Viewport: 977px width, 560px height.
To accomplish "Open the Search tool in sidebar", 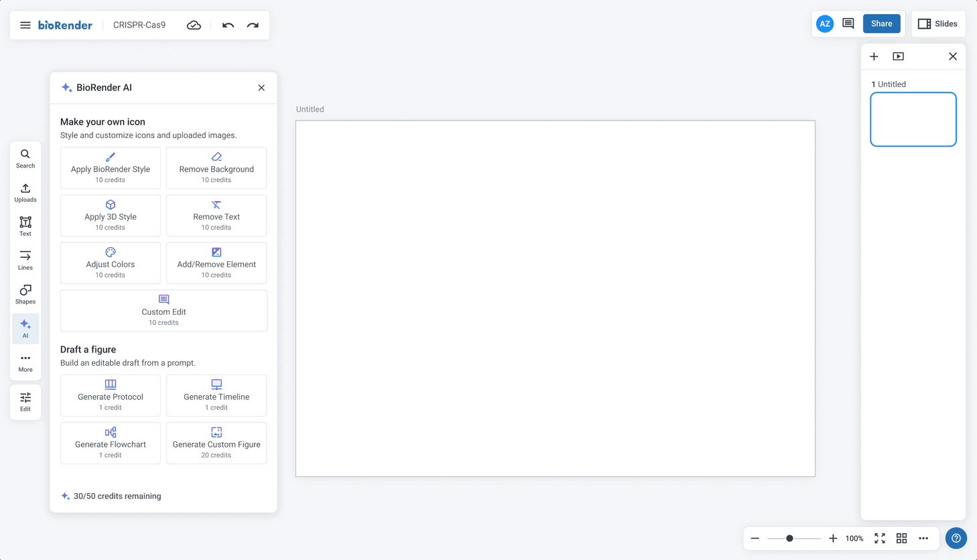I will (x=25, y=159).
